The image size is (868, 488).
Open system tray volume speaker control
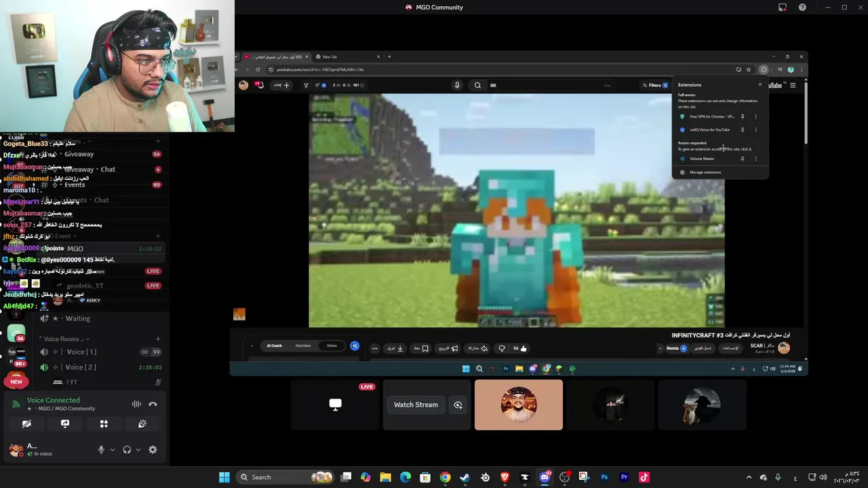point(823,477)
